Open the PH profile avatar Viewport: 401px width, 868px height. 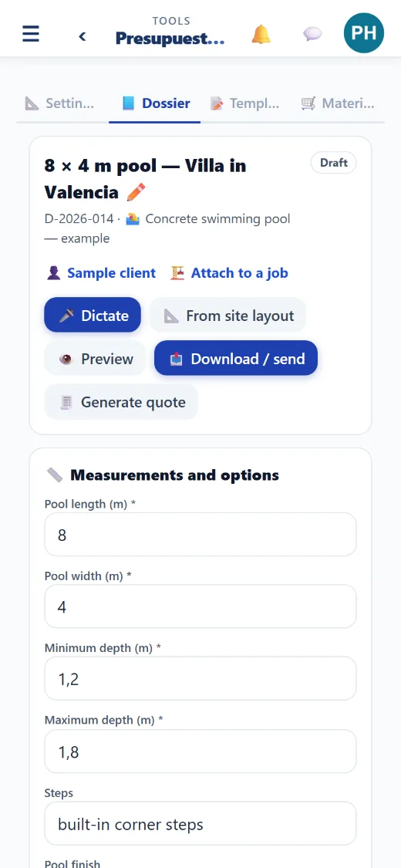pos(364,32)
